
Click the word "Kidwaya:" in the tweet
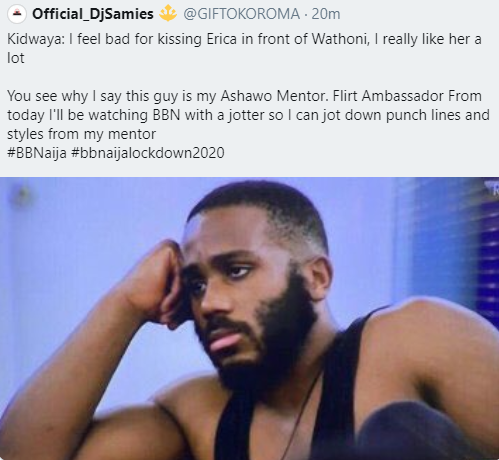(36, 39)
